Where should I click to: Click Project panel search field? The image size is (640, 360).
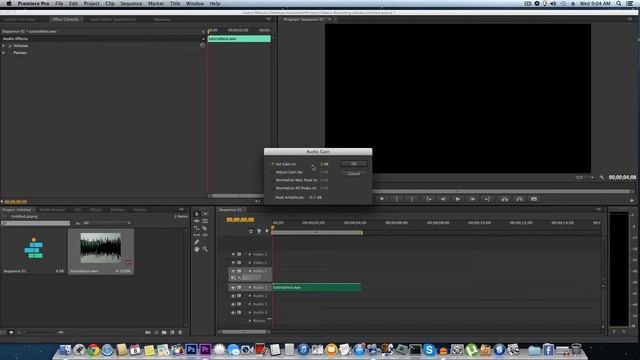pyautogui.click(x=36, y=223)
